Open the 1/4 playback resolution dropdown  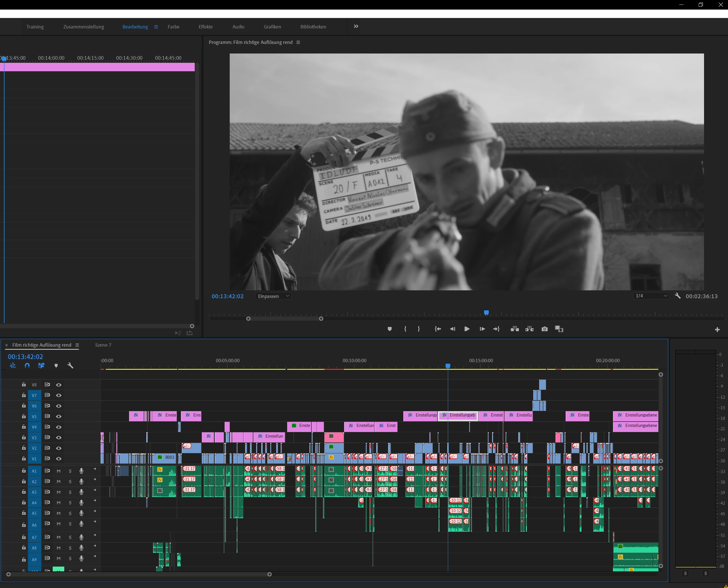(x=651, y=296)
